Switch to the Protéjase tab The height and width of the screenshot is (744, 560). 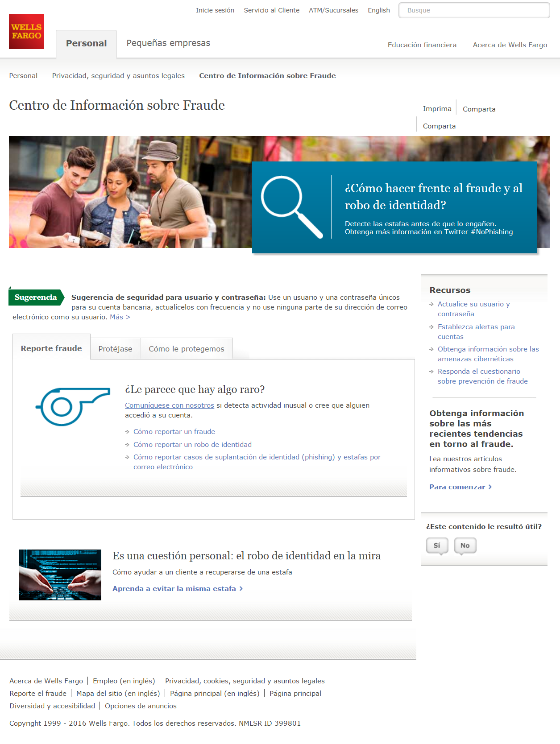(116, 349)
